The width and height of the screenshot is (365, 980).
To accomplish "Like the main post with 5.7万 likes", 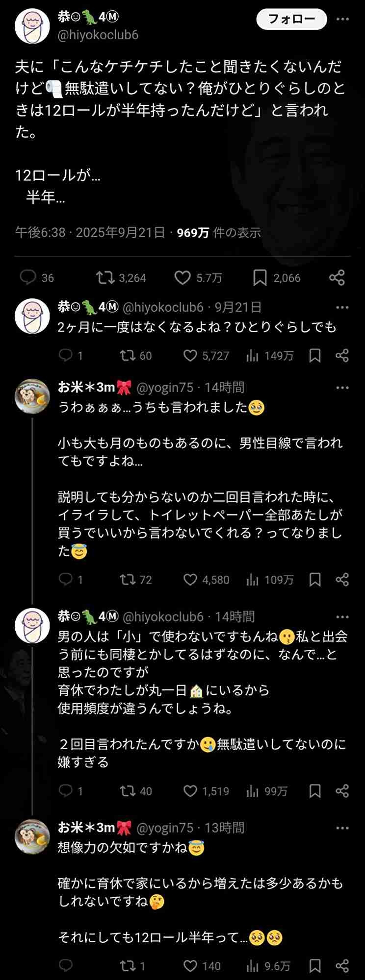I will coord(182,278).
